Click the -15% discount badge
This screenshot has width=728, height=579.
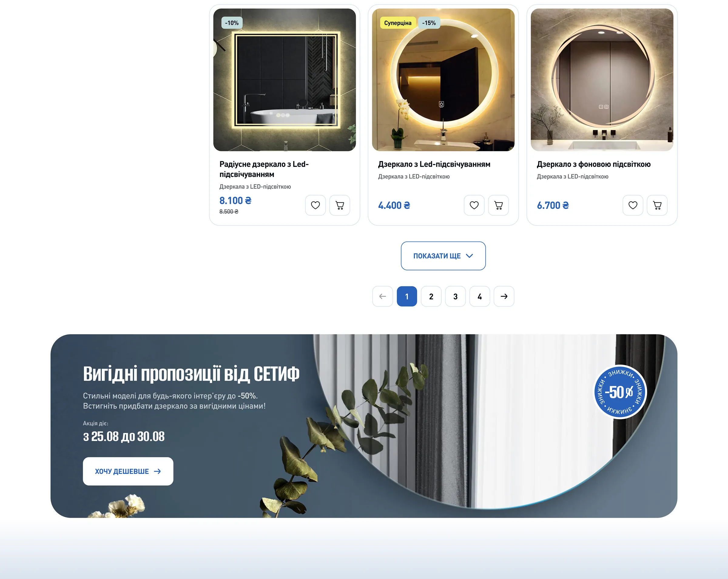point(429,23)
